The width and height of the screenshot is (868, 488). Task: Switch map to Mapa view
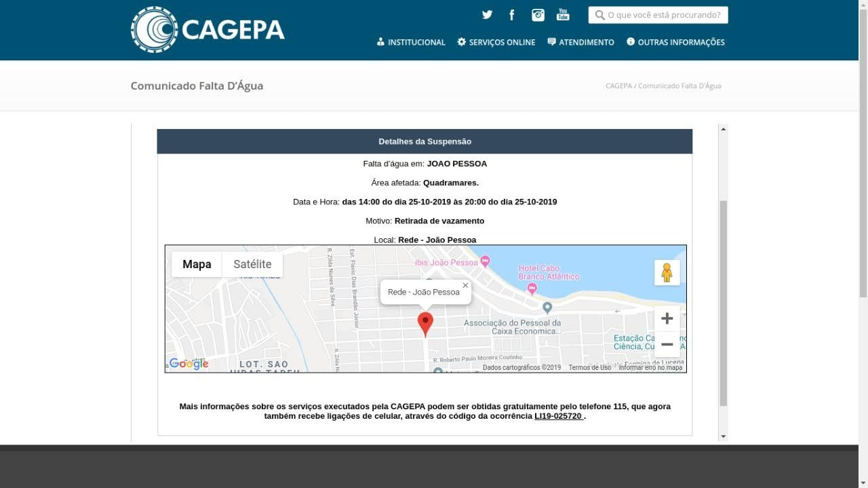point(197,264)
